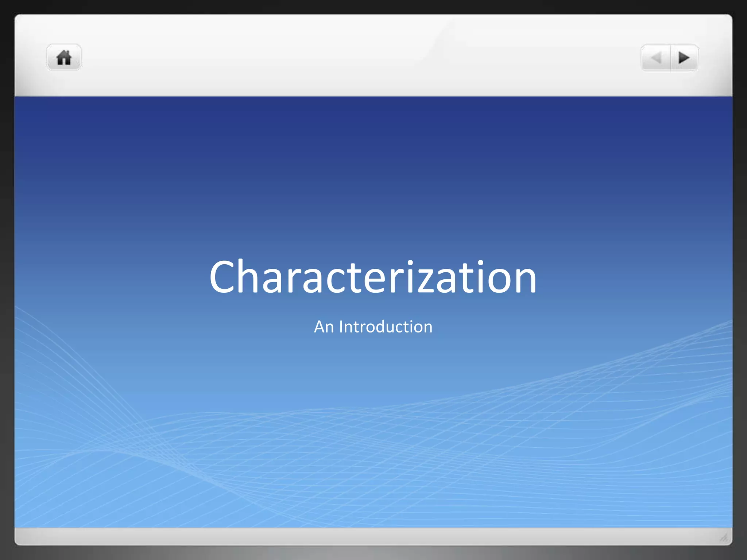Select the 'Characterization' title text
This screenshot has width=747, height=560.
click(373, 276)
